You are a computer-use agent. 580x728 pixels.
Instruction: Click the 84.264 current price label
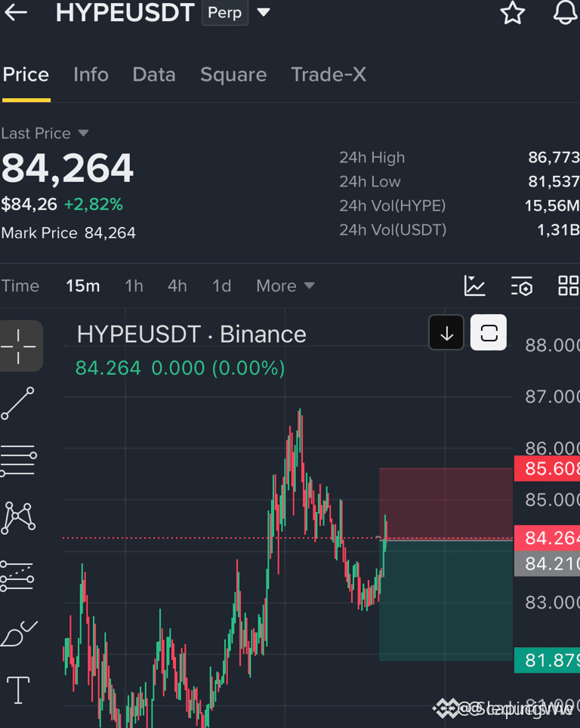click(x=547, y=538)
